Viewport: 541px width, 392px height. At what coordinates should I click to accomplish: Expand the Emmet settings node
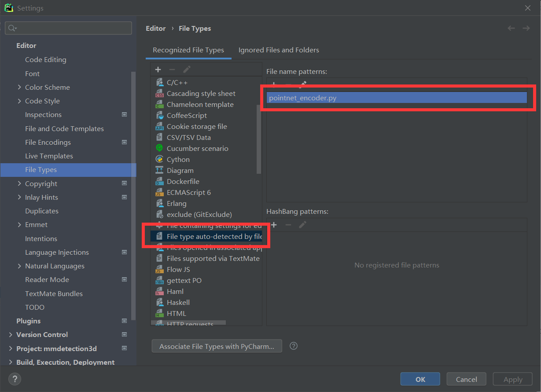pos(19,224)
